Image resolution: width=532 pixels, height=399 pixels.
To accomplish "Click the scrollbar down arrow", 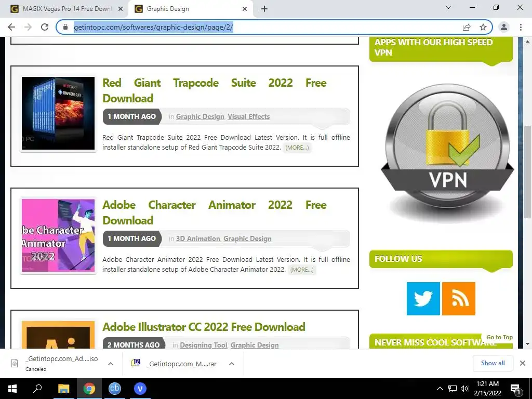I will click(x=527, y=344).
